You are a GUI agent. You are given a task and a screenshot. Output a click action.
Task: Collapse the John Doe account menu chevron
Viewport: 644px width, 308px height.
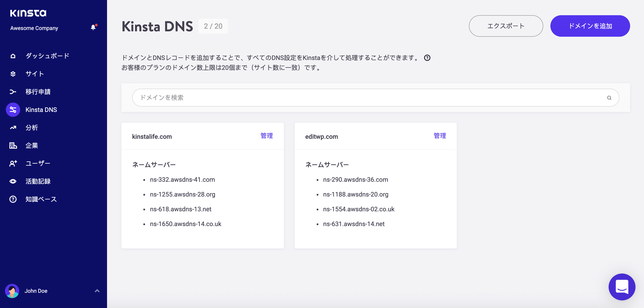(97, 291)
